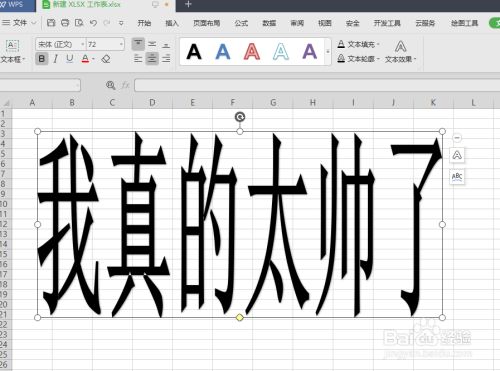Toggle underline formatting
Screen dimensions: 500x371
(70, 59)
